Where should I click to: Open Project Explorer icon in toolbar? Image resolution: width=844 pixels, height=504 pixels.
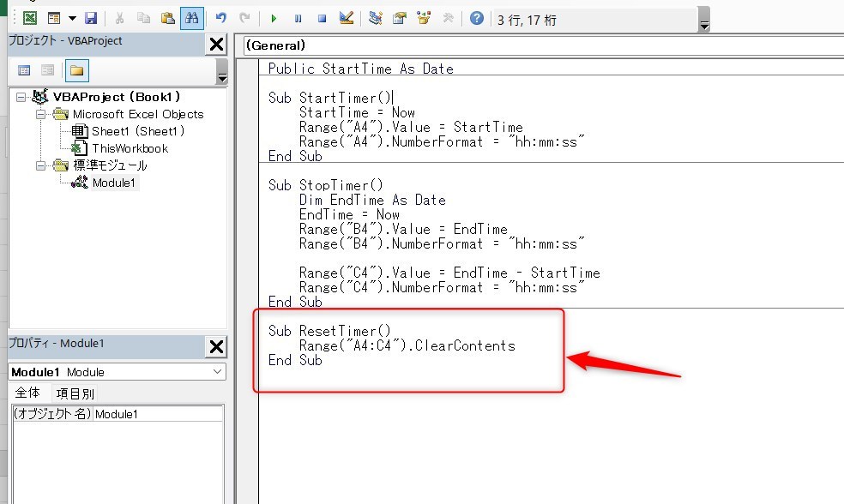[376, 18]
